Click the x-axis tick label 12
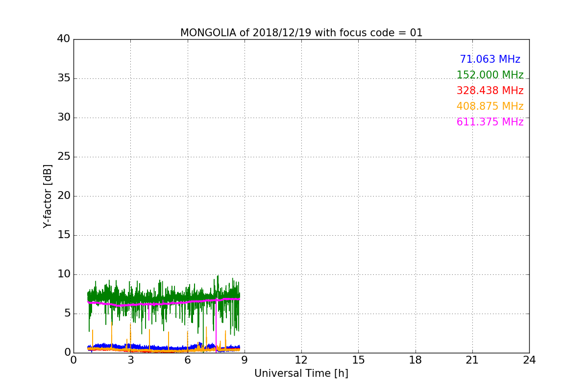The width and height of the screenshot is (588, 392). [x=301, y=360]
